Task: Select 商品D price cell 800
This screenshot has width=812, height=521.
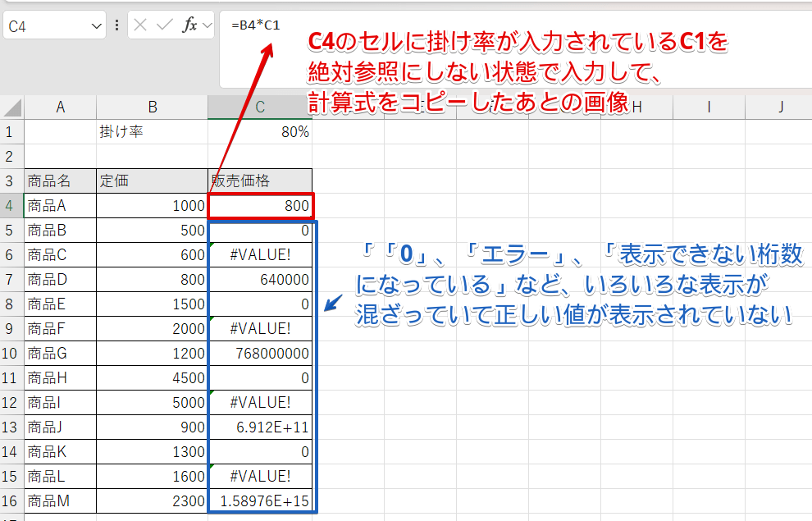Action: 153,279
